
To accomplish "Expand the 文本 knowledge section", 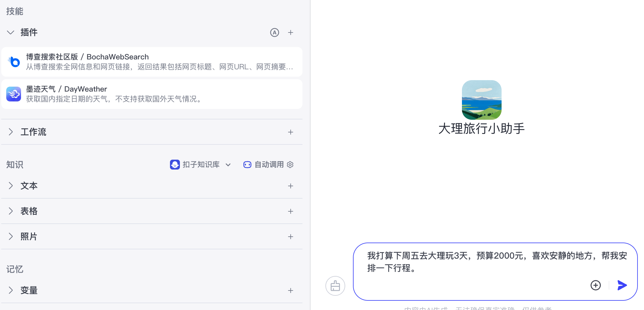I will [11, 186].
